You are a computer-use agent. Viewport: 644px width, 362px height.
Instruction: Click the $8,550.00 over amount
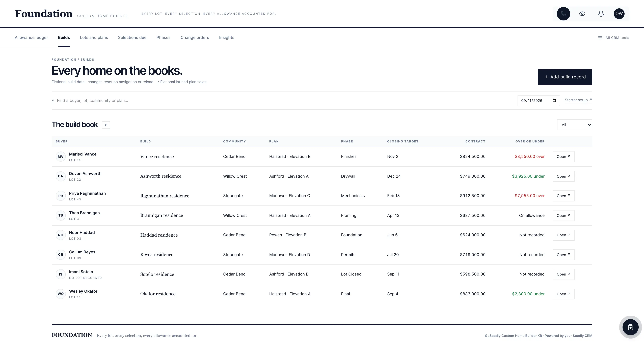point(529,157)
